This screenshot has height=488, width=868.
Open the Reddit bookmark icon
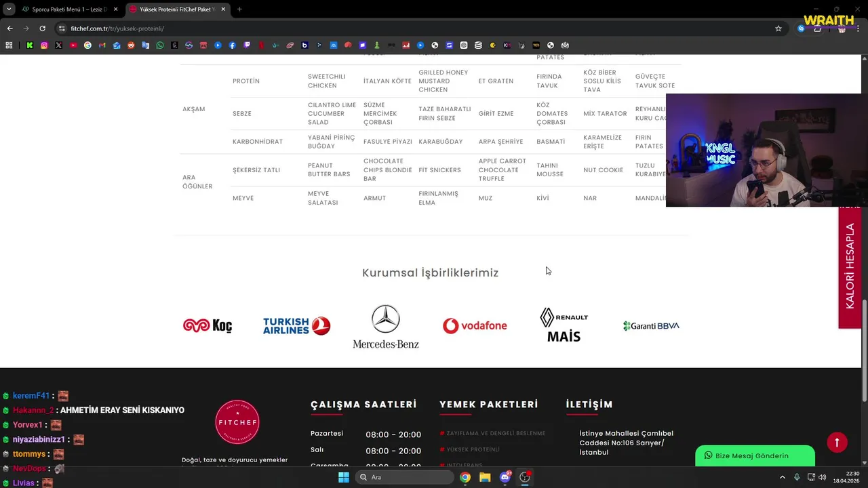[131, 45]
